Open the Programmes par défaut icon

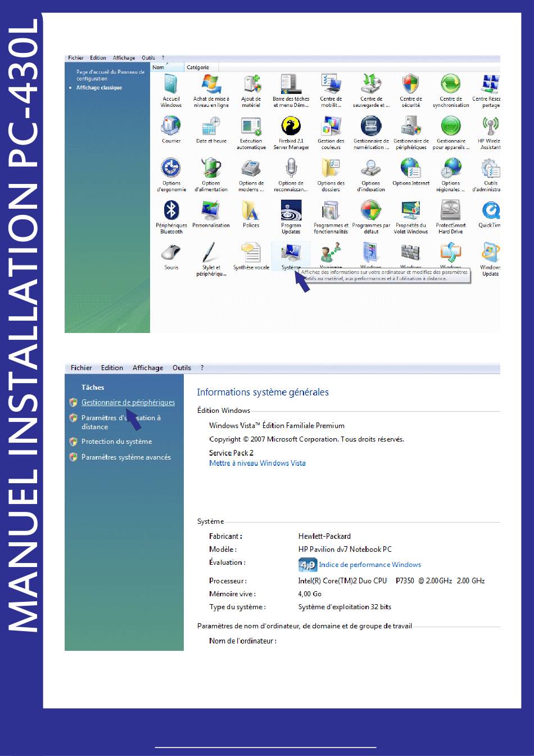371,211
